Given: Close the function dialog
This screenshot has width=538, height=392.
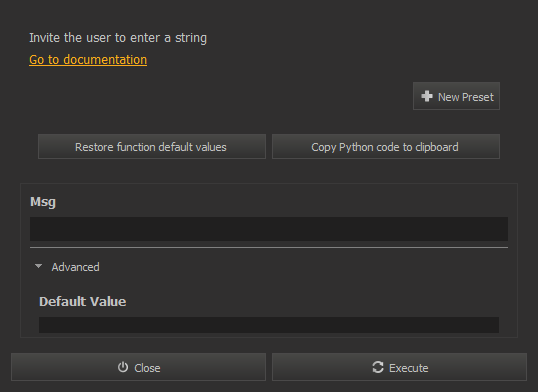Looking at the screenshot, I should pos(138,367).
